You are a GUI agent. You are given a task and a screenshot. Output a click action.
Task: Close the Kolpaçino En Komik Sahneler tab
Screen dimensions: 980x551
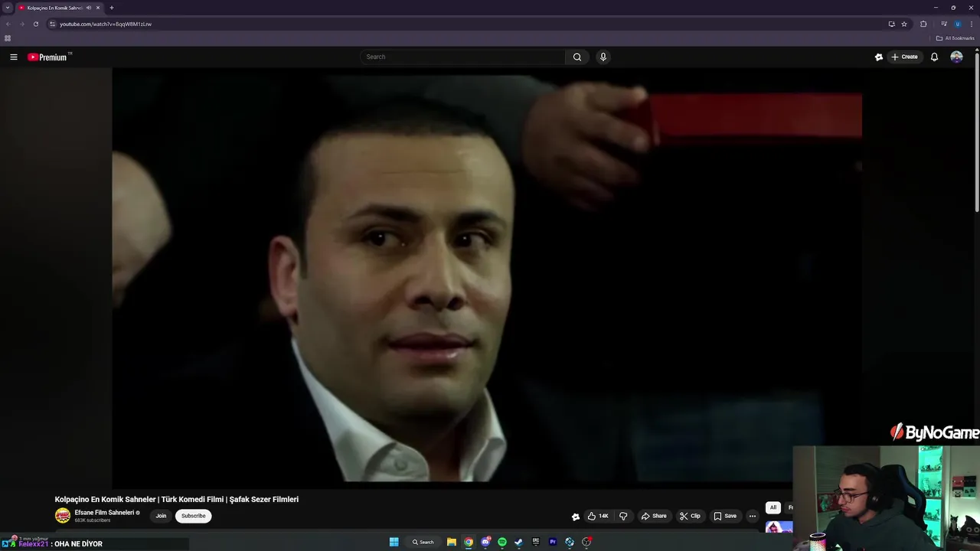98,8
